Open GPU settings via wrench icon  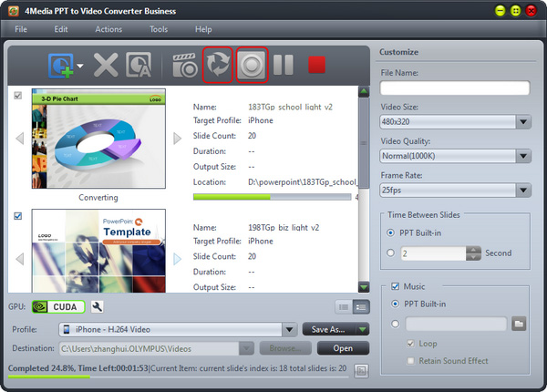96,307
